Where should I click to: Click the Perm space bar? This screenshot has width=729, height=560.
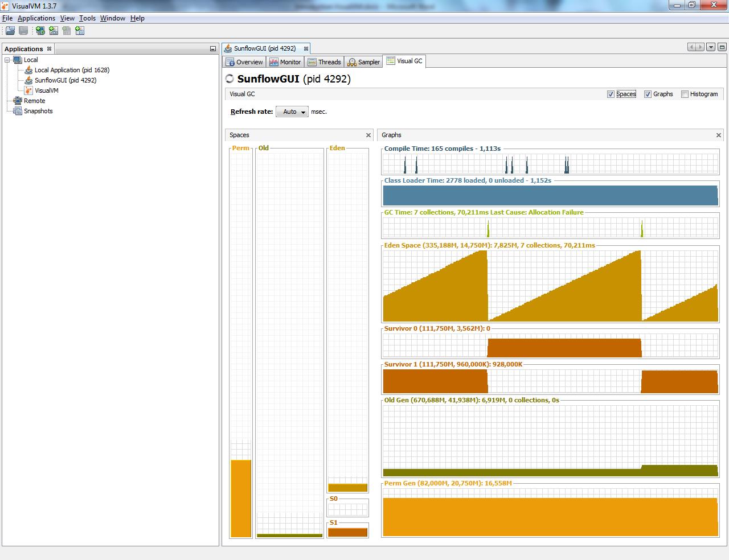(241, 345)
